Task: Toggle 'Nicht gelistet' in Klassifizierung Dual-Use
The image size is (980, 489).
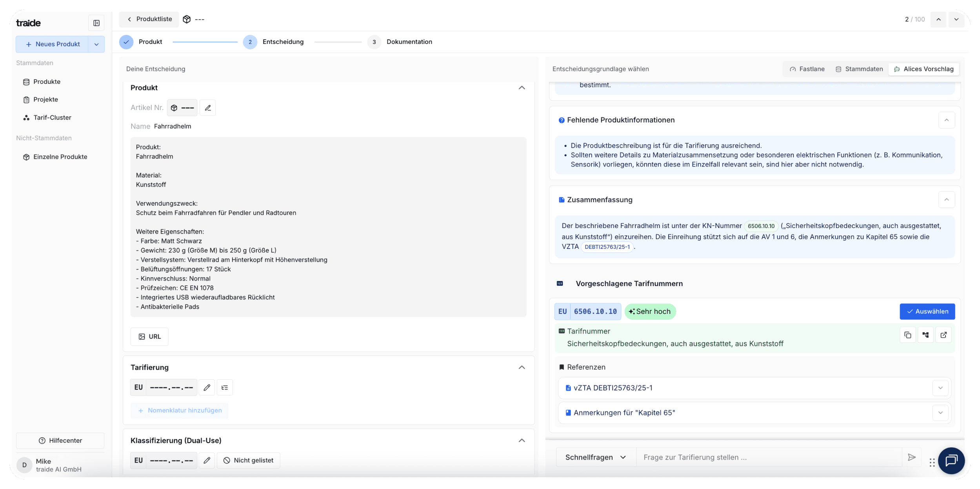Action: (248, 460)
